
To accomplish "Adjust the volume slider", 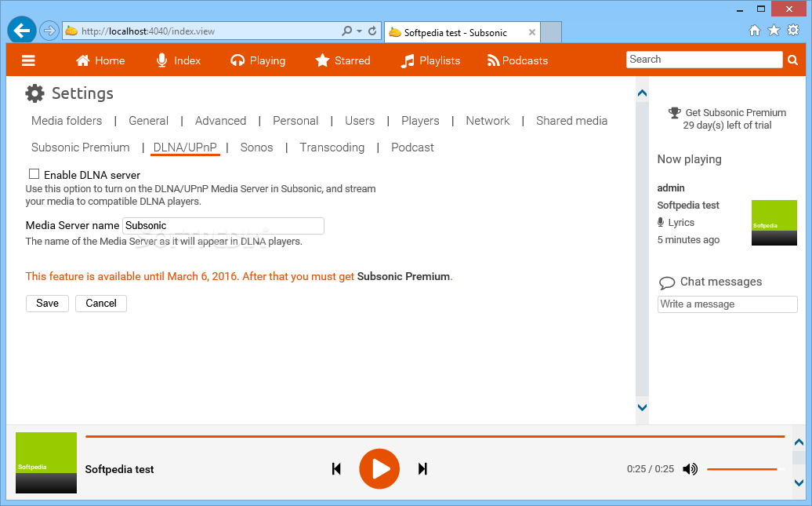I will (745, 469).
